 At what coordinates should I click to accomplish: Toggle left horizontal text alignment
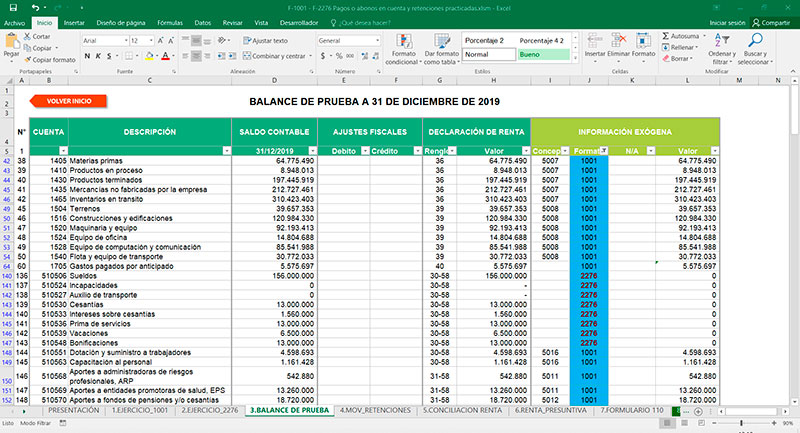click(185, 56)
